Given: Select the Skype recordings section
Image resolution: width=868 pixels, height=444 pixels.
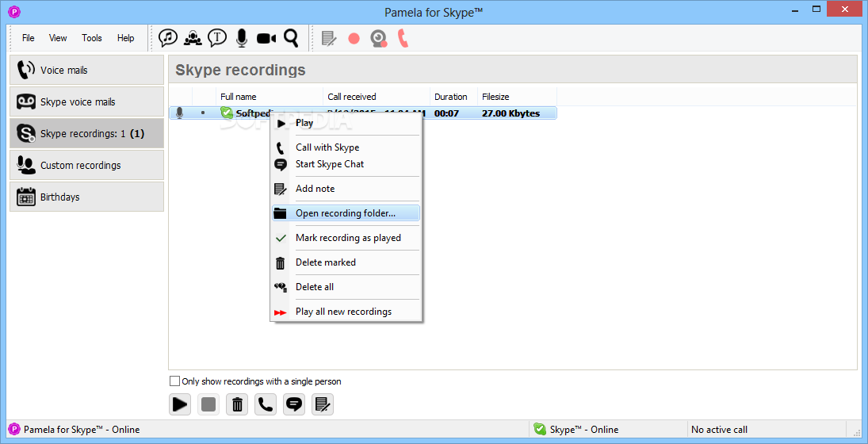Looking at the screenshot, I should [x=87, y=133].
